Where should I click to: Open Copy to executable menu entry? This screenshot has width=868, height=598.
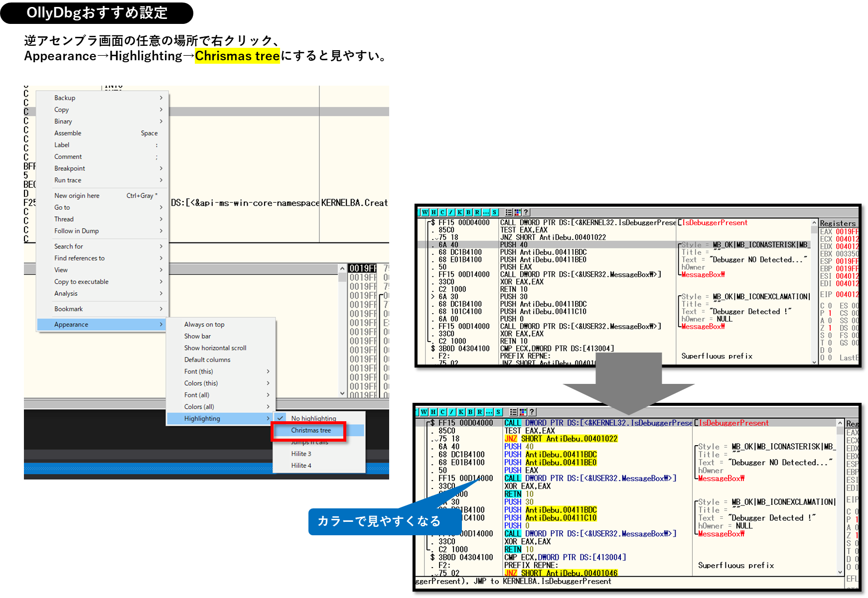102,282
